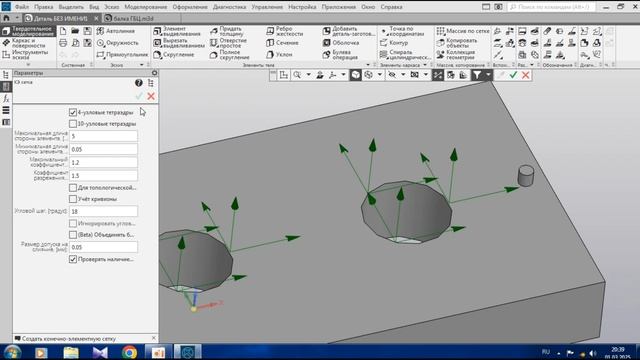Open the Диагностика menu

click(x=229, y=7)
